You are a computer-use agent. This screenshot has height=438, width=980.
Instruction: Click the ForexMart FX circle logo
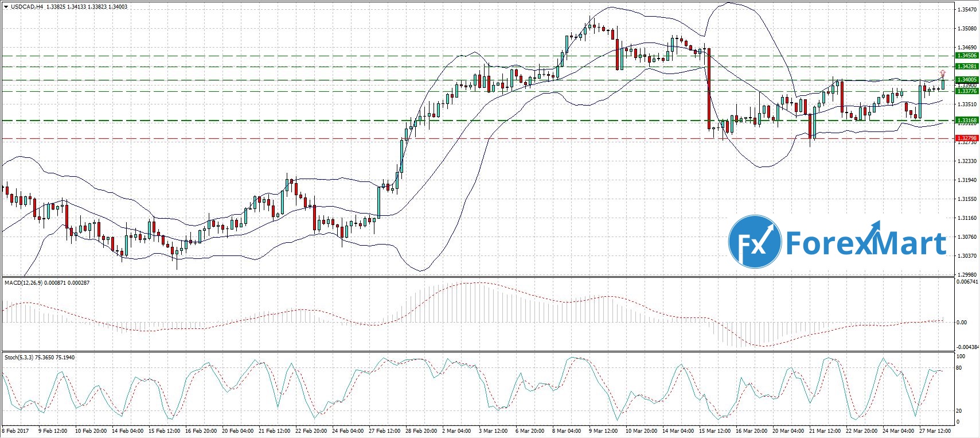(x=755, y=242)
